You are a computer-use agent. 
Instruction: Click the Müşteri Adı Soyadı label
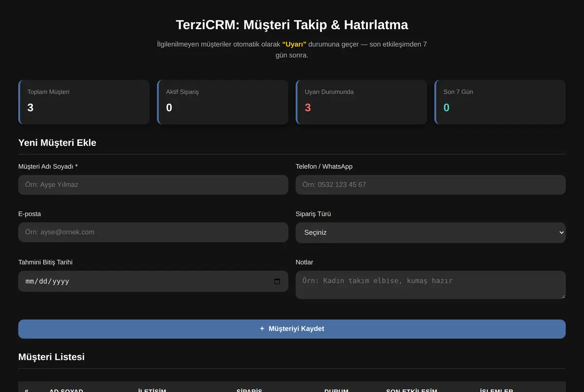pos(48,166)
